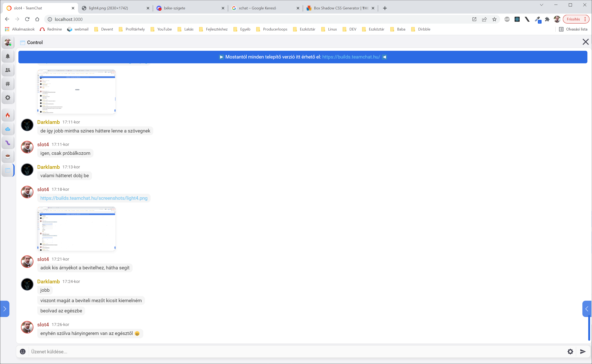Open channels hashtag icon in sidebar
The height and width of the screenshot is (364, 592).
tap(8, 84)
